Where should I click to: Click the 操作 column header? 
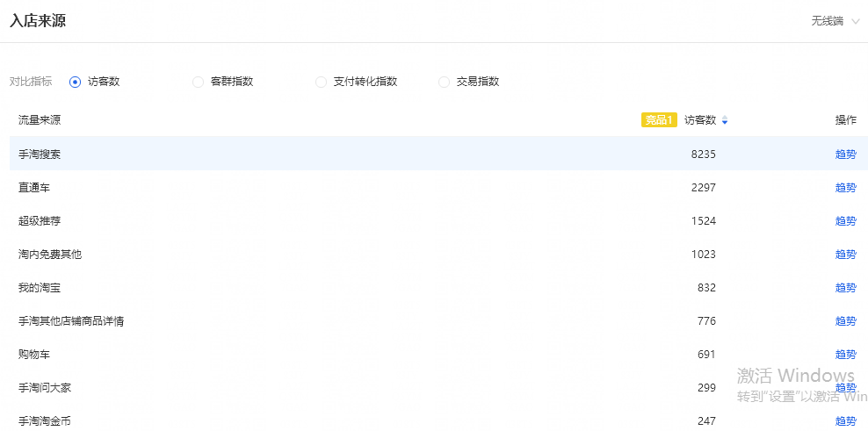click(x=845, y=120)
